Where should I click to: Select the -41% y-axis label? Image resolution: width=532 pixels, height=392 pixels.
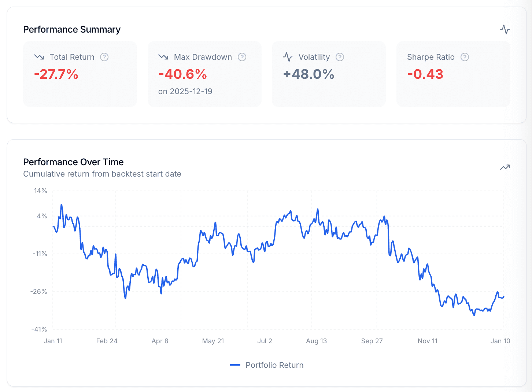click(x=40, y=329)
